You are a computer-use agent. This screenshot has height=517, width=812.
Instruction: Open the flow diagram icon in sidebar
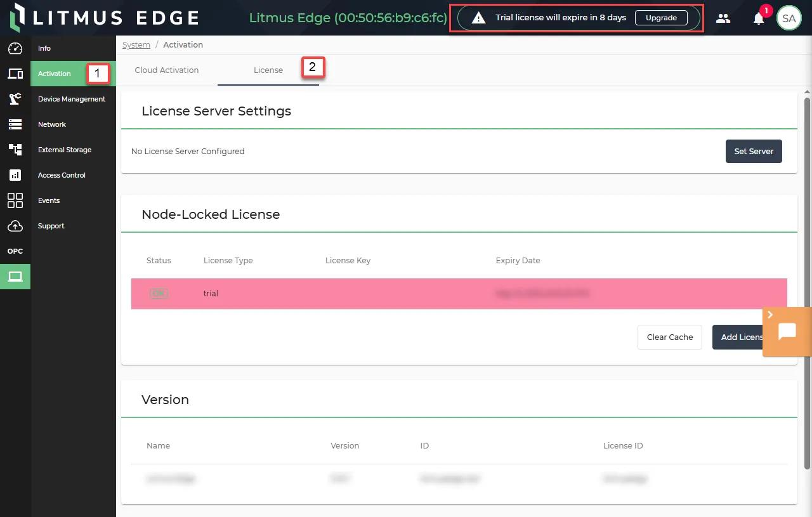click(x=15, y=150)
